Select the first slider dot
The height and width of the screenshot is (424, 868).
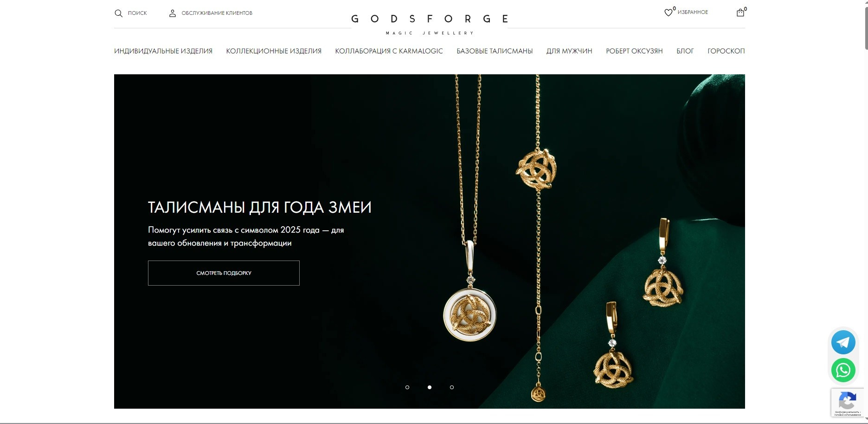coord(407,387)
